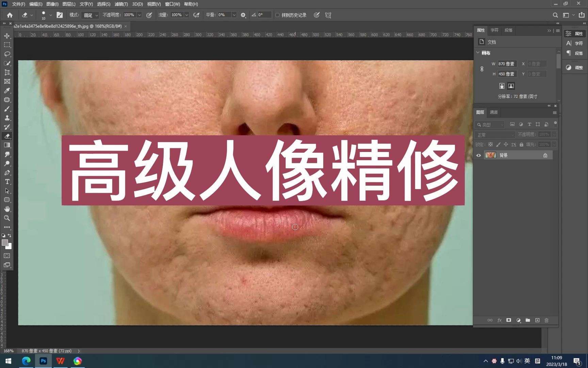
Task: Select the Eyedropper tool
Action: pos(7,91)
